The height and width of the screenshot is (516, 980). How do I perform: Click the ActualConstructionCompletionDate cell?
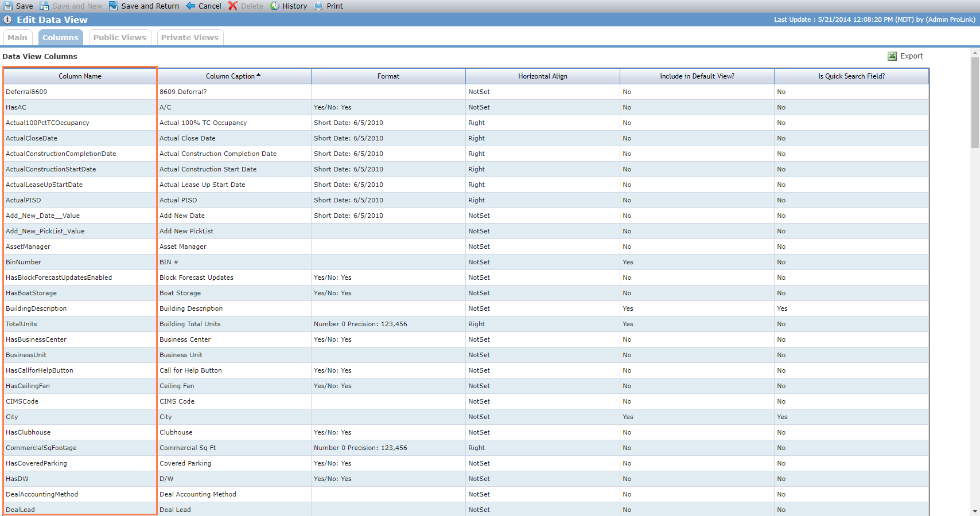point(80,154)
